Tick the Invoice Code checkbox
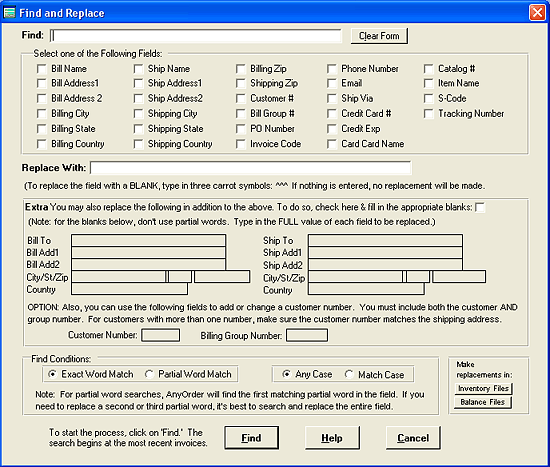The width and height of the screenshot is (550, 467). click(241, 144)
